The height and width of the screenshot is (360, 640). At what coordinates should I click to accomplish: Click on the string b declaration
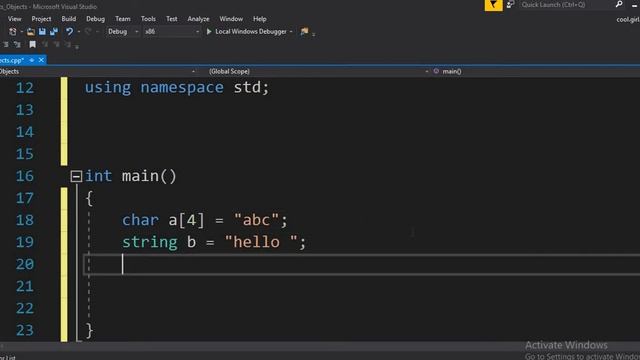pos(214,242)
